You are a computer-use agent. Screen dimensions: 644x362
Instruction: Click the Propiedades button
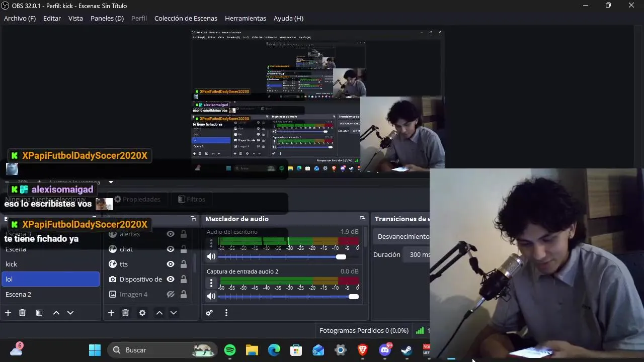point(137,199)
